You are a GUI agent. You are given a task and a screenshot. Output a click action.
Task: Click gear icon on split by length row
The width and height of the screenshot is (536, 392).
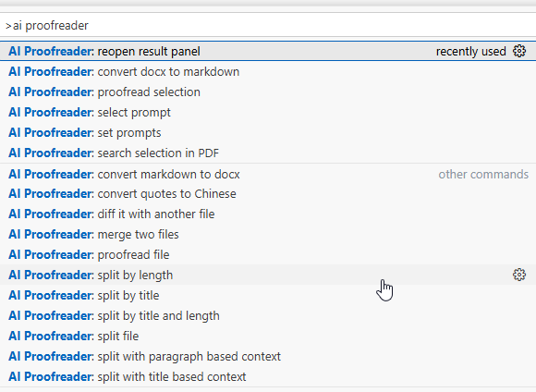(519, 275)
